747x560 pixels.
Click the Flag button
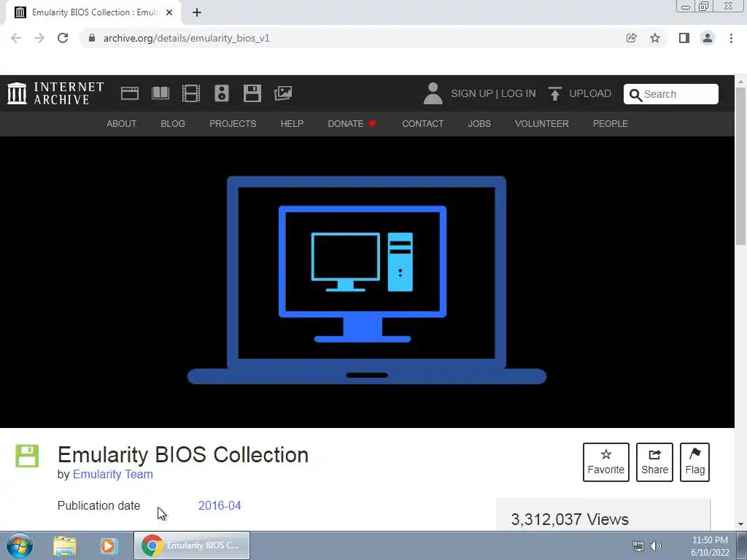click(694, 462)
